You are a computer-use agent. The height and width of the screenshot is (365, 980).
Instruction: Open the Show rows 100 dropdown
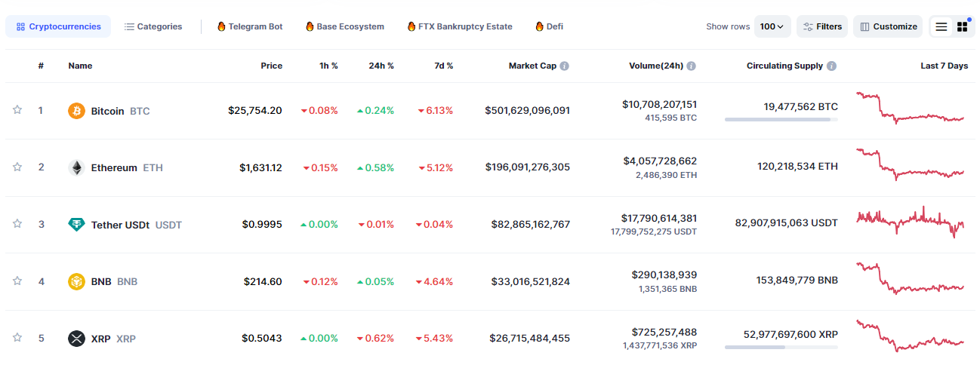[772, 26]
